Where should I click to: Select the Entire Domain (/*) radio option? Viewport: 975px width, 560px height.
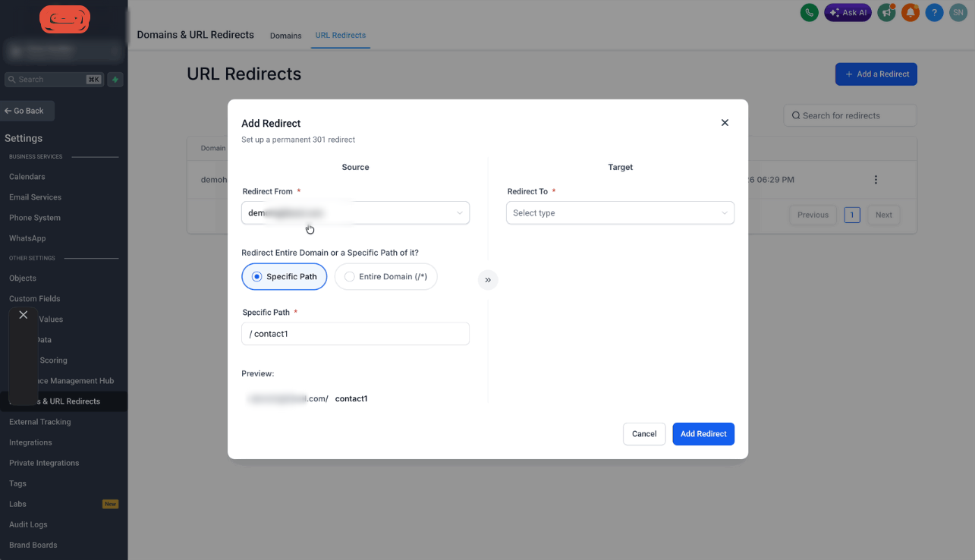[x=386, y=277]
